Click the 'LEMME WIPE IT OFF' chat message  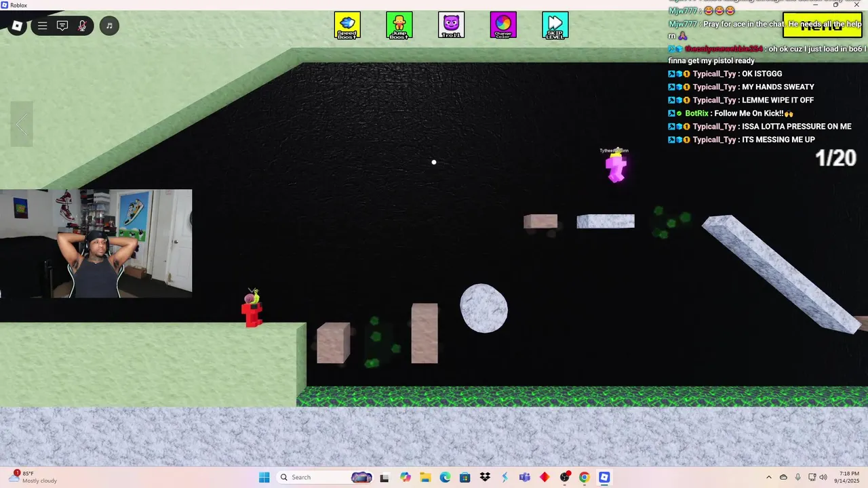pos(741,100)
